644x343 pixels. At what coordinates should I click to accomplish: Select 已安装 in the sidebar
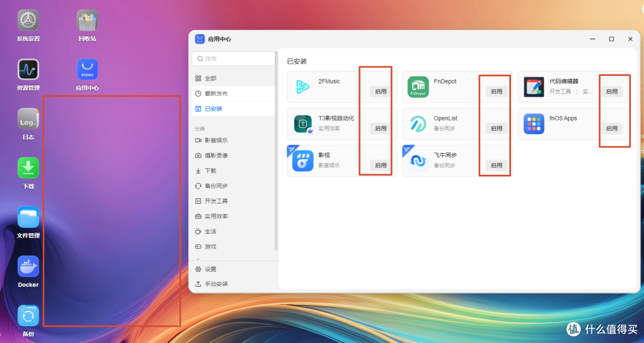point(233,109)
